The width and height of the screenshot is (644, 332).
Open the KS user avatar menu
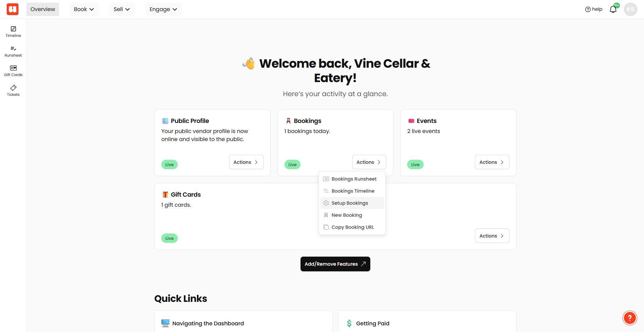click(630, 9)
